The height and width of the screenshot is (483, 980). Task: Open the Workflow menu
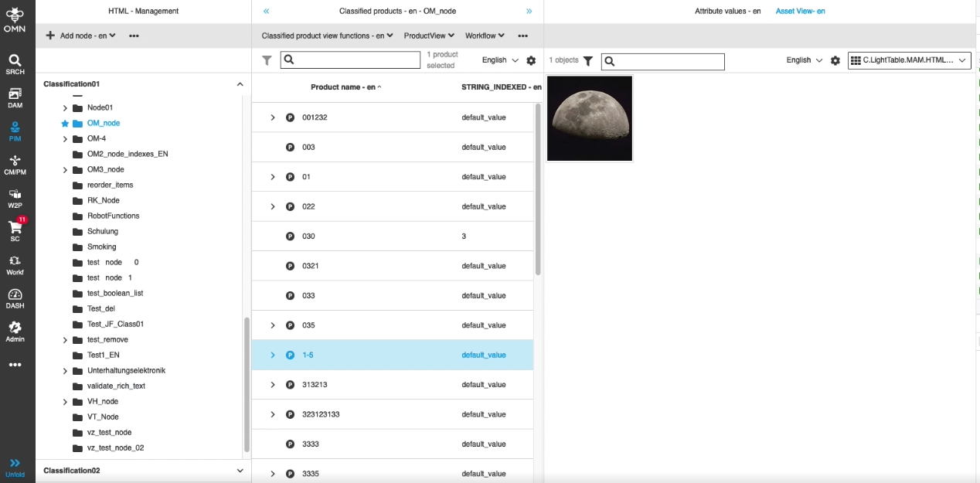pos(485,36)
